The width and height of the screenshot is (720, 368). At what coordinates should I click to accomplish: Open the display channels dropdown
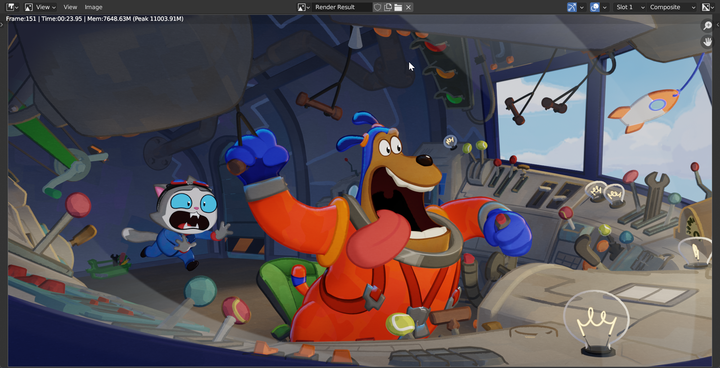pos(708,7)
